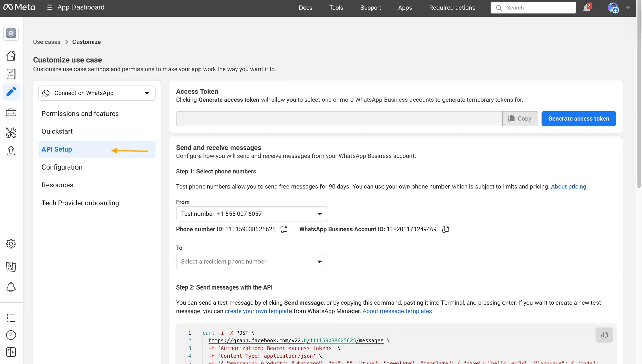This screenshot has height=364, width=642.
Task: Click the alerts bell icon in sidebar
Action: point(11,287)
